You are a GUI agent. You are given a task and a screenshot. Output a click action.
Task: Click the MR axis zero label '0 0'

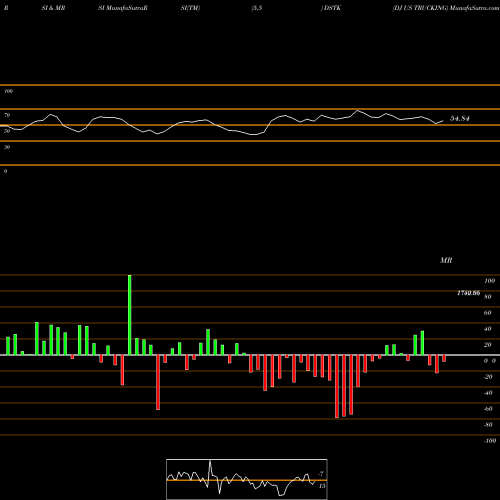tap(490, 361)
